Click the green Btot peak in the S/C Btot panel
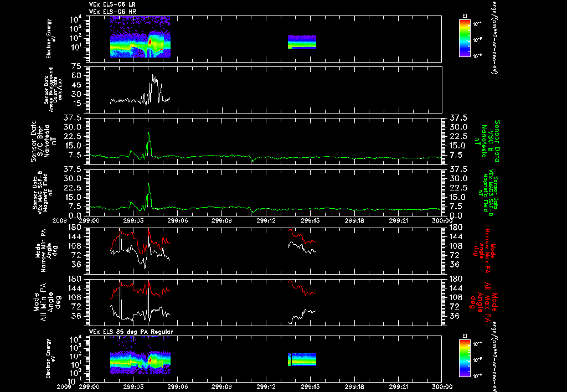 148,133
